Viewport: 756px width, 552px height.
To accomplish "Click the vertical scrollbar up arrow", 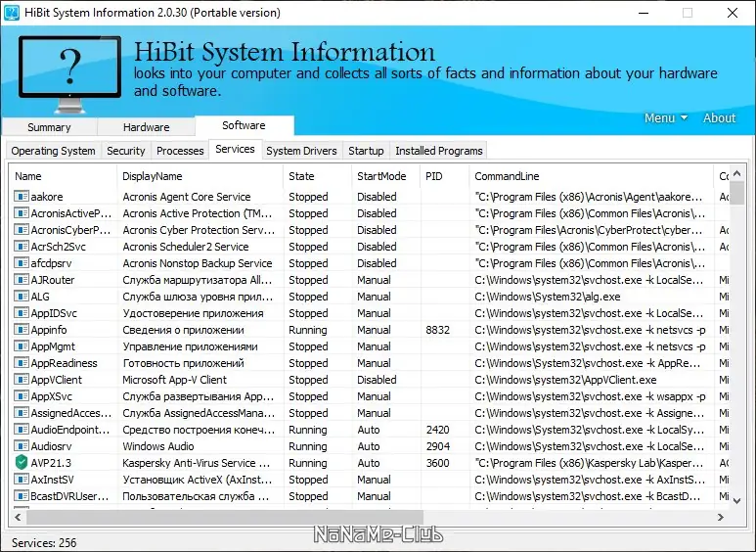I will [x=736, y=172].
